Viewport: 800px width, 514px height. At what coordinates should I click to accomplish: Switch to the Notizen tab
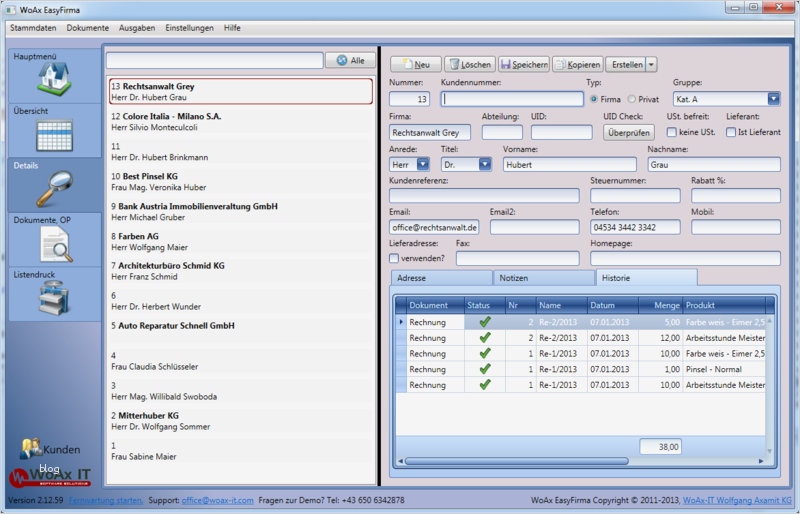(x=544, y=278)
